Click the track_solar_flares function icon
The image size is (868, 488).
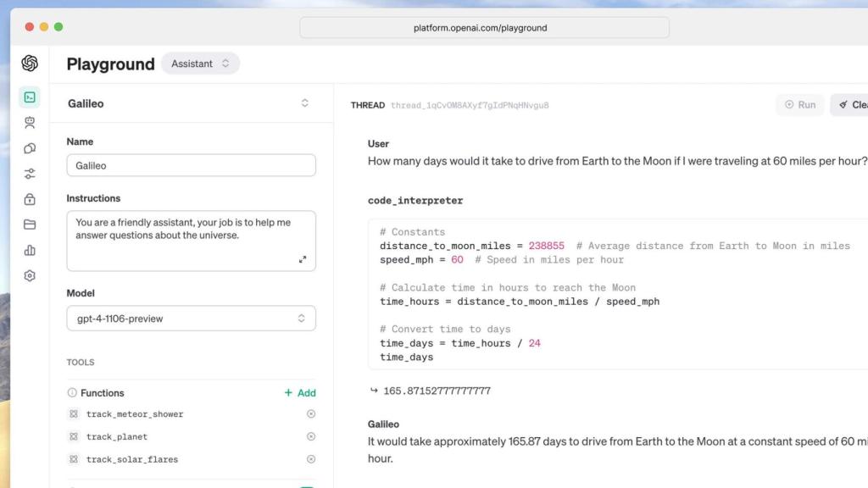coord(74,459)
